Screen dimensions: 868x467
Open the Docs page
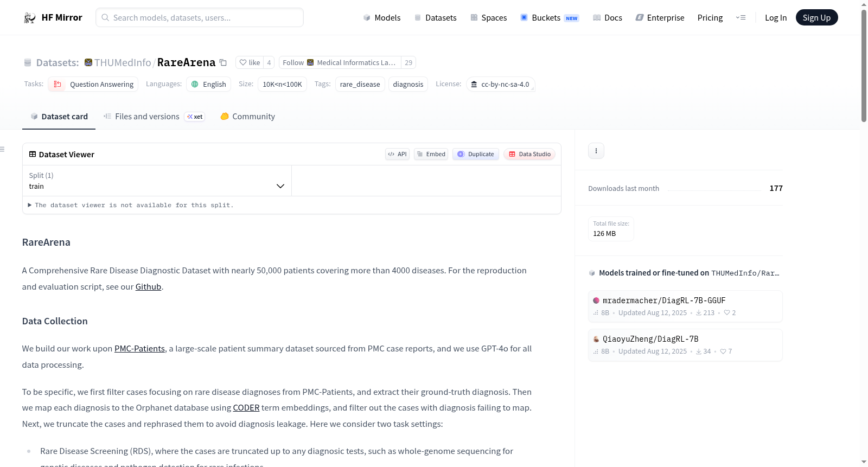pos(608,18)
